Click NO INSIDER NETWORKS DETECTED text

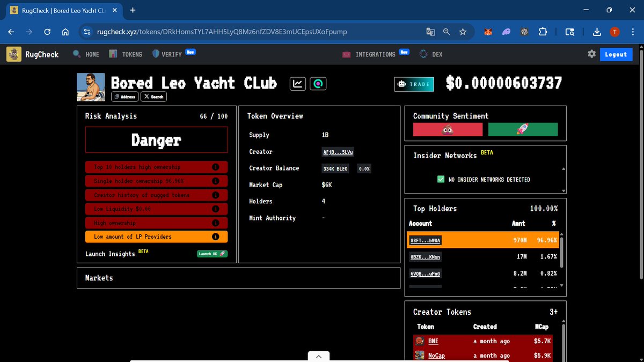pos(489,180)
